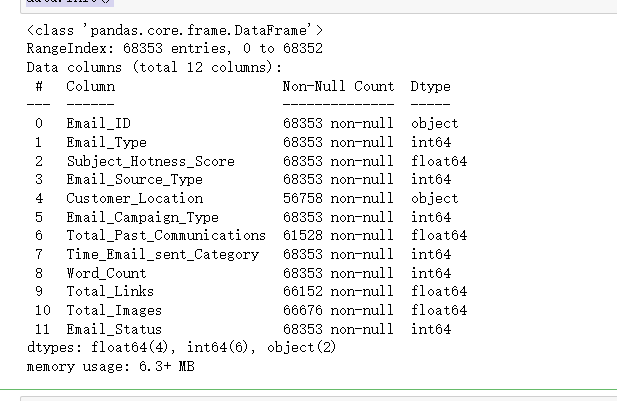Click the Customer_Location column name
This screenshot has width=617, height=401.
tap(134, 199)
